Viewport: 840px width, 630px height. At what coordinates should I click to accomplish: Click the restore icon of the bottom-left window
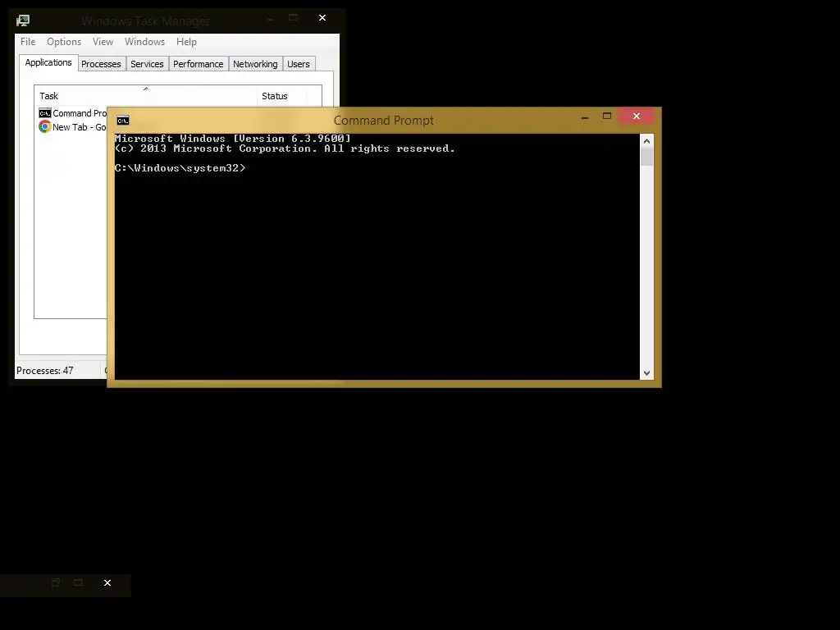(56, 583)
